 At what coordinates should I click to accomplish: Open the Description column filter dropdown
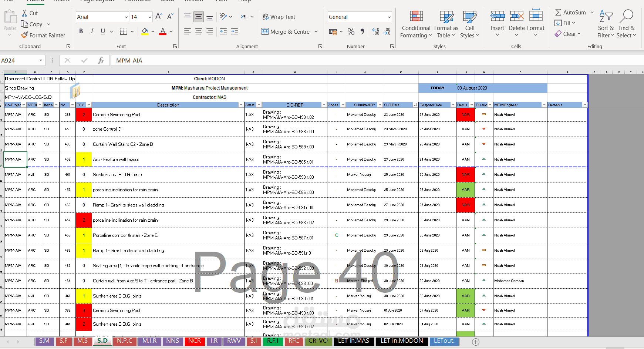point(241,105)
